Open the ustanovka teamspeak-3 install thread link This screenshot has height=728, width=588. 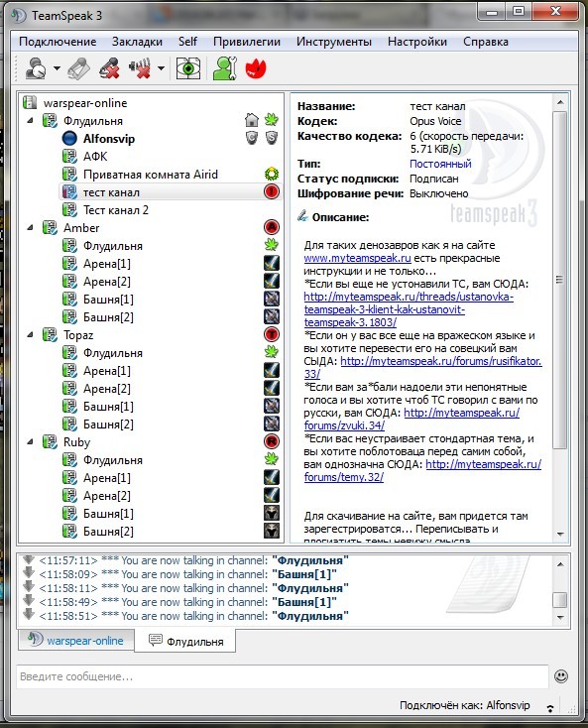pos(409,309)
